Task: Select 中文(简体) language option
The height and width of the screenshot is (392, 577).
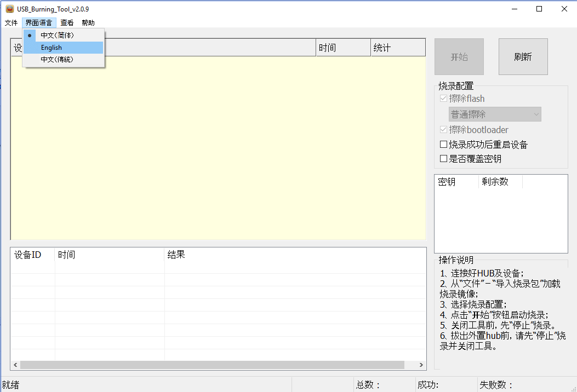Action: (x=64, y=35)
